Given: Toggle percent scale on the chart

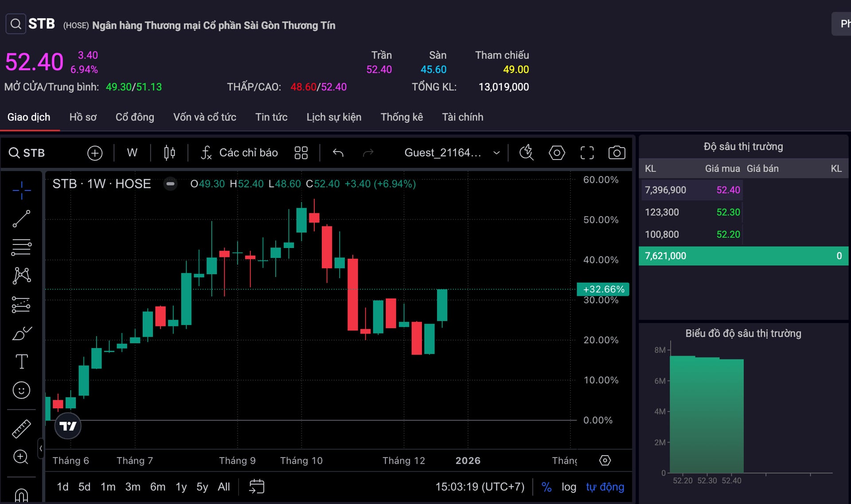Looking at the screenshot, I should coord(547,487).
